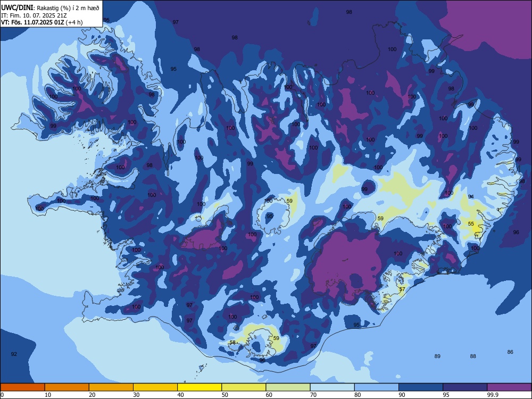The width and height of the screenshot is (532, 399).
Task: Click the '70' legend tick label
Action: (x=313, y=395)
